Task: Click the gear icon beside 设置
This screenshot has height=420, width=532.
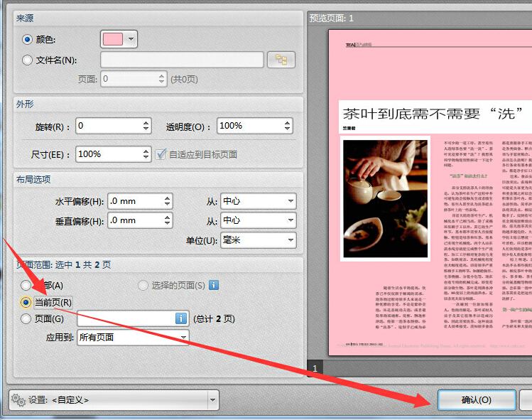Action: [18, 400]
